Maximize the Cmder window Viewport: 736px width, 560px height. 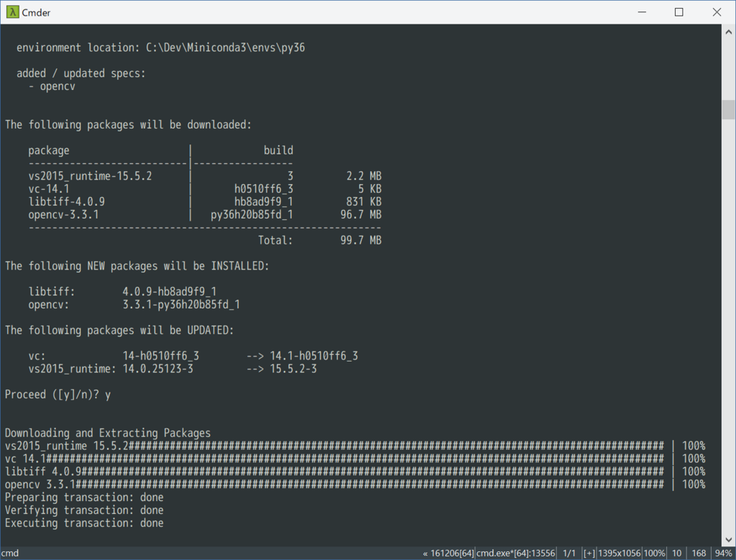click(x=678, y=12)
